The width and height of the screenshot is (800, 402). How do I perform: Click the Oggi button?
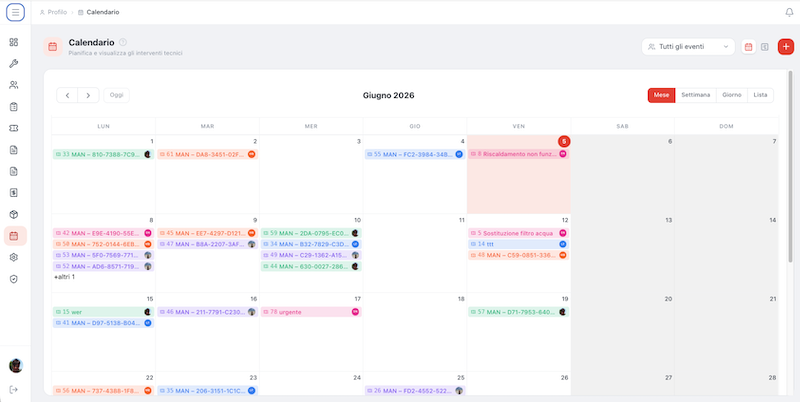click(x=116, y=95)
